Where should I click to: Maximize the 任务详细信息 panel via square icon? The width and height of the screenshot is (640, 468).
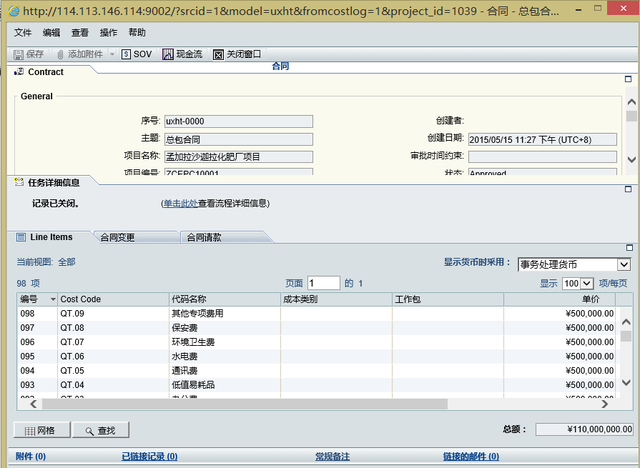[628, 189]
